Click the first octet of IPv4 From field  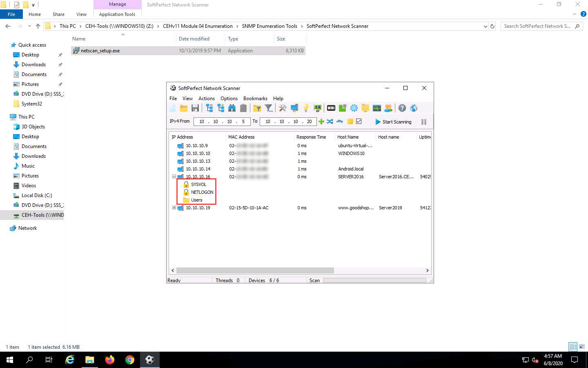(x=202, y=121)
